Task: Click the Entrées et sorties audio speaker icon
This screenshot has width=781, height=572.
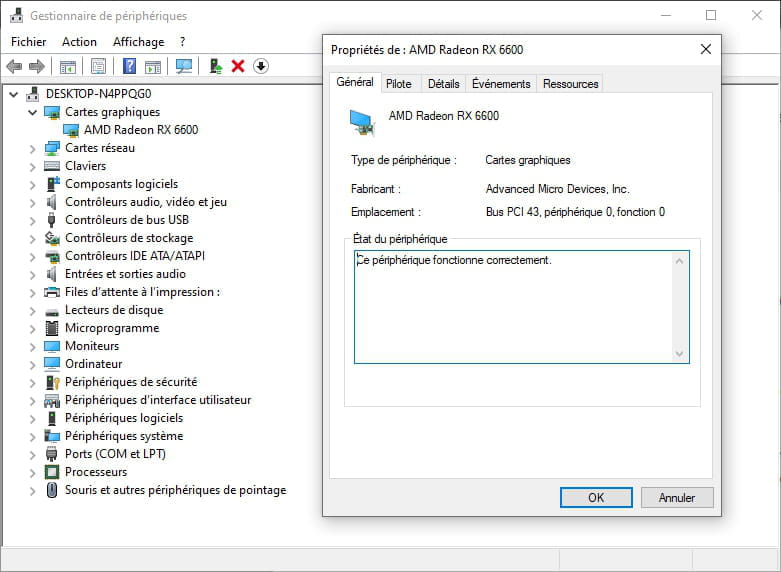Action: pos(51,274)
